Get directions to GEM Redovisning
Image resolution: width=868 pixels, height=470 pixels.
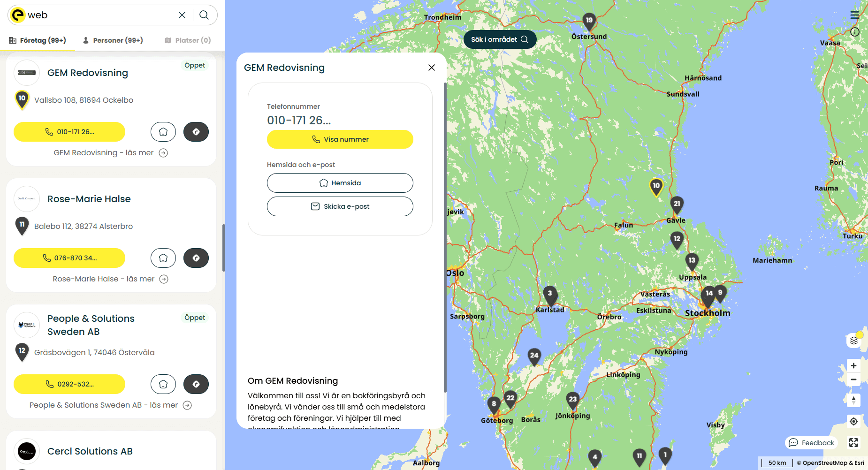click(196, 132)
